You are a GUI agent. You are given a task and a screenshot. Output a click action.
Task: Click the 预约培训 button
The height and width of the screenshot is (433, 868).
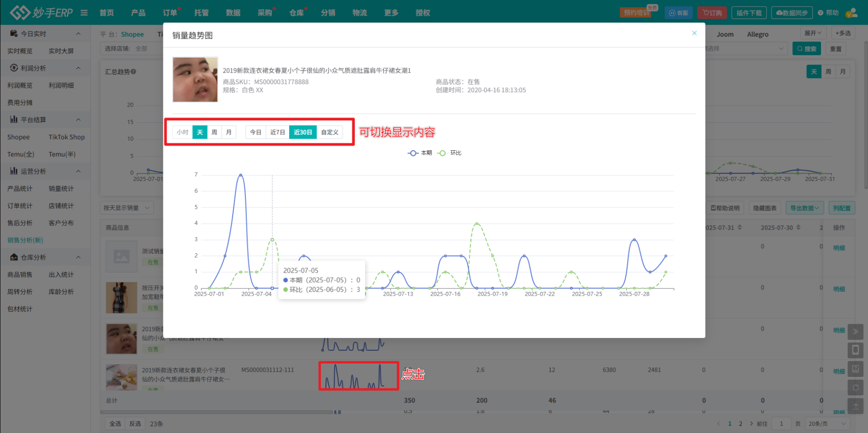coord(637,13)
